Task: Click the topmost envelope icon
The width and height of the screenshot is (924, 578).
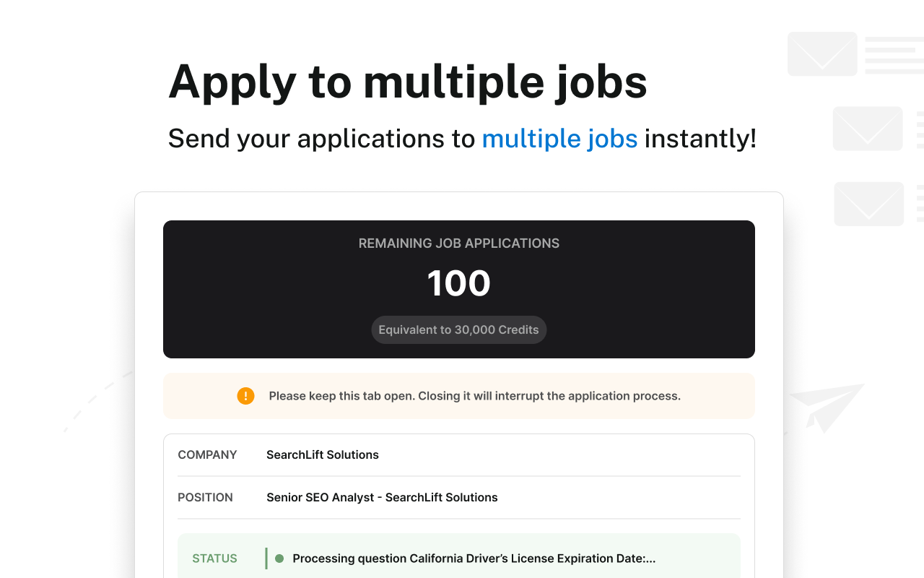Action: pyautogui.click(x=822, y=54)
